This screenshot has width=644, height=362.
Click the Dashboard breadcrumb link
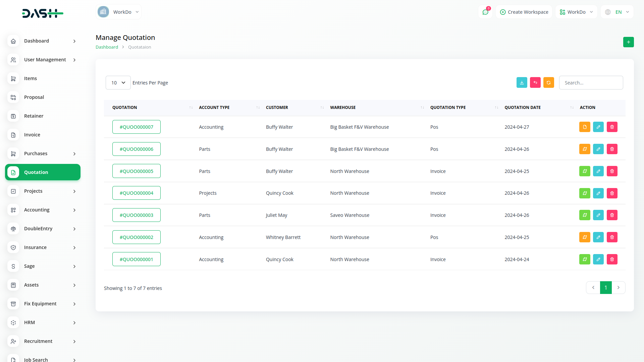[x=107, y=47]
